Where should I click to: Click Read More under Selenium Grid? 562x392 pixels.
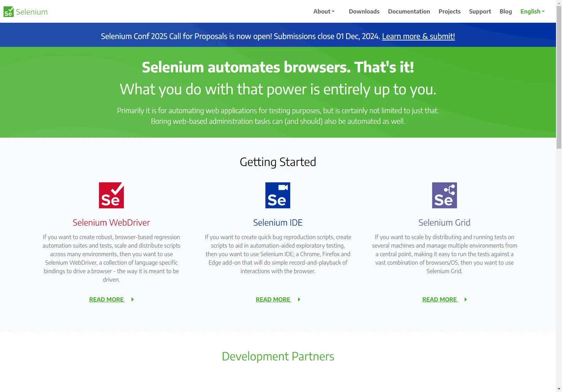click(440, 299)
